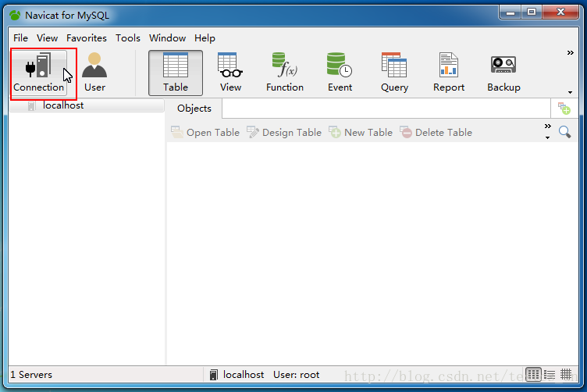Select the Table toolbar button

tap(175, 73)
